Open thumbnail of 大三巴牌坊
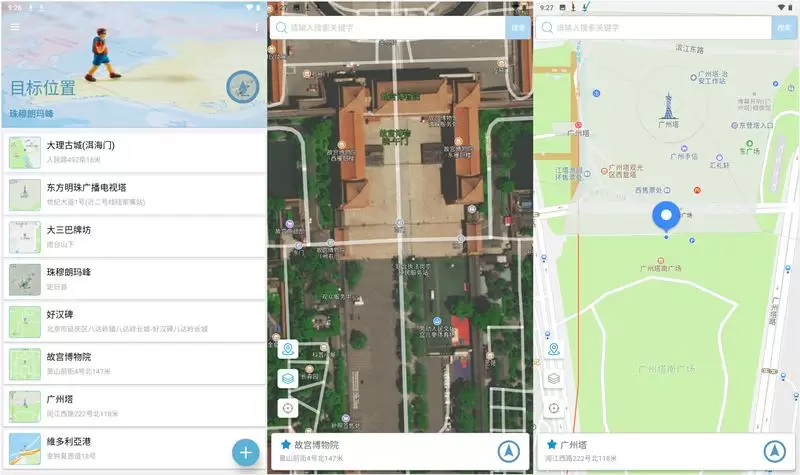800x475 pixels. 24,237
